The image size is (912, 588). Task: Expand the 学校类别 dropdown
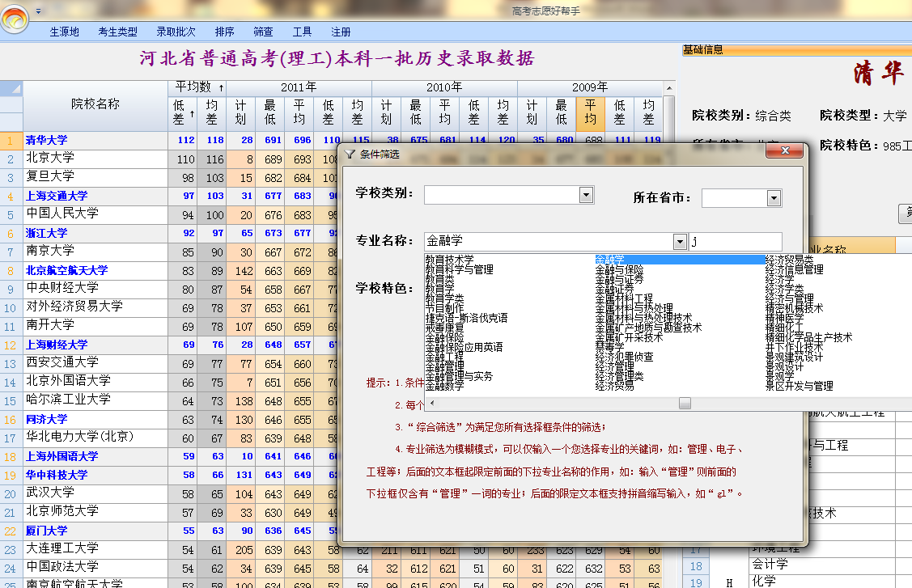pos(586,195)
